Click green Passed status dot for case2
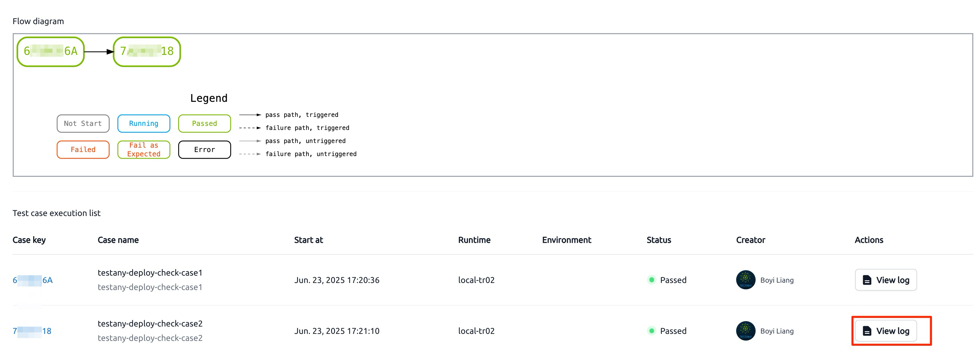The height and width of the screenshot is (361, 980). tap(652, 331)
